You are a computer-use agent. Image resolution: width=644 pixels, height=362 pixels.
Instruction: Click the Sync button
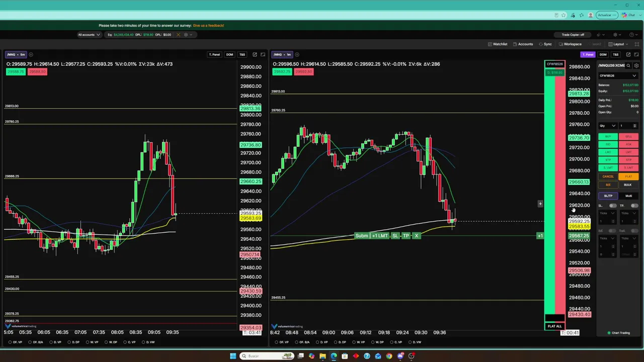[x=545, y=44]
